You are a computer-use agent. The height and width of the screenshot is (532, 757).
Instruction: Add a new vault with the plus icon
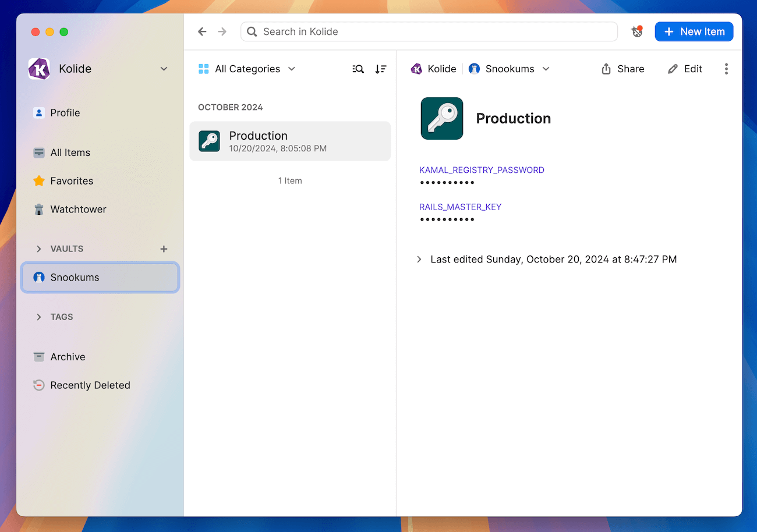[x=164, y=249]
